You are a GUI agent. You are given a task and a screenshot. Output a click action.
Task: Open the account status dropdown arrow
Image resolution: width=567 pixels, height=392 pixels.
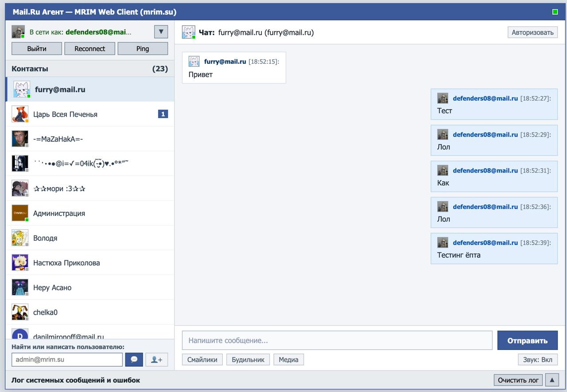pyautogui.click(x=161, y=32)
